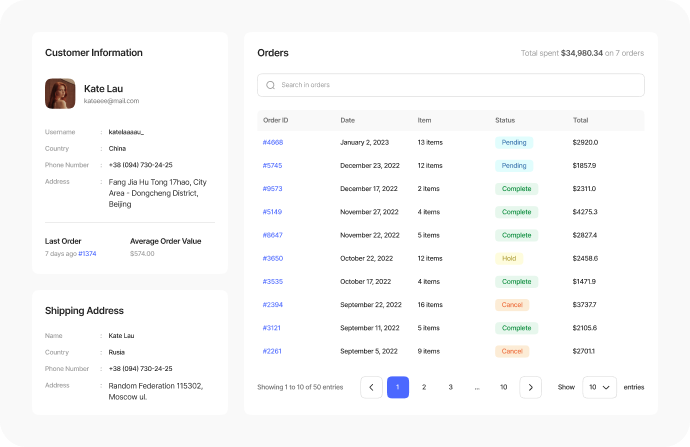Open order #5745

pyautogui.click(x=273, y=166)
